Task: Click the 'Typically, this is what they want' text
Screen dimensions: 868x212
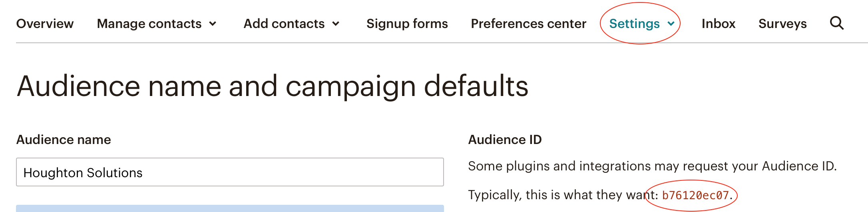Action: pos(559,195)
